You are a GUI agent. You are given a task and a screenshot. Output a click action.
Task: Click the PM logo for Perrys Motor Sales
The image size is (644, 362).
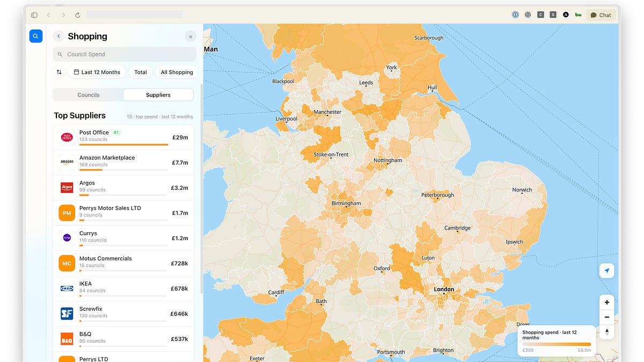(x=67, y=213)
